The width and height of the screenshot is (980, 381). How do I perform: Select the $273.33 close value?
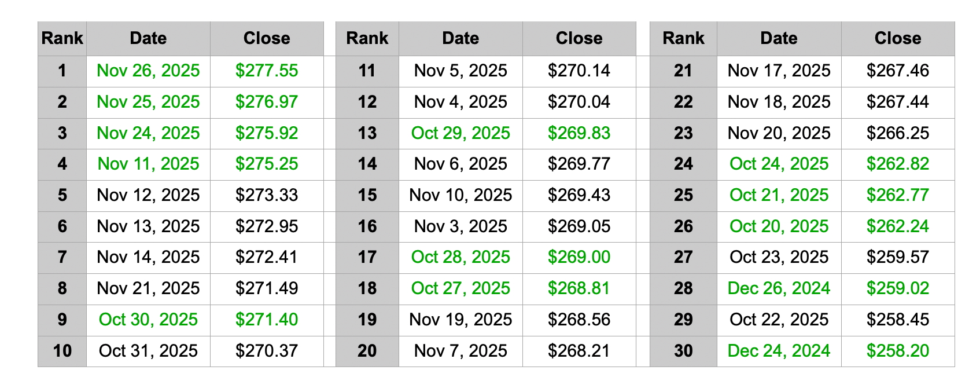267,195
